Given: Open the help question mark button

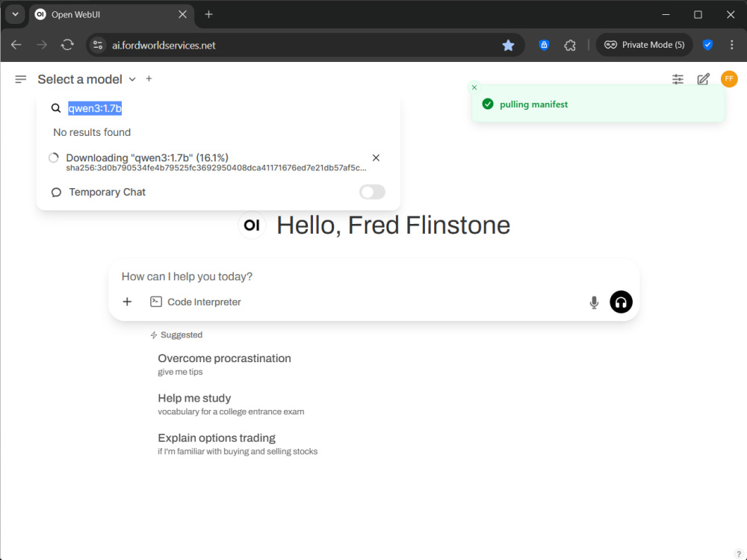Looking at the screenshot, I should tap(739, 553).
